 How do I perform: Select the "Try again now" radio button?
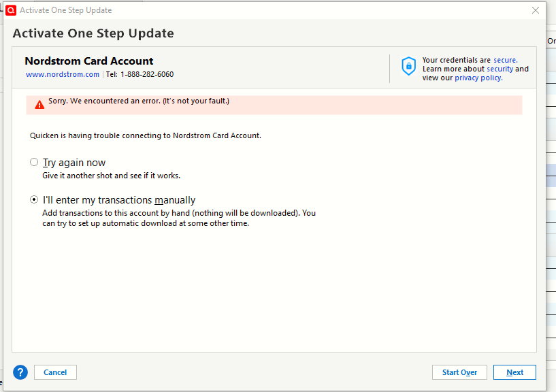point(33,162)
